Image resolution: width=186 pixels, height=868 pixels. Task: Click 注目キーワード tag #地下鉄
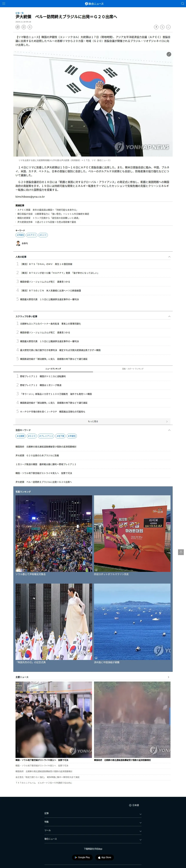click(60, 436)
